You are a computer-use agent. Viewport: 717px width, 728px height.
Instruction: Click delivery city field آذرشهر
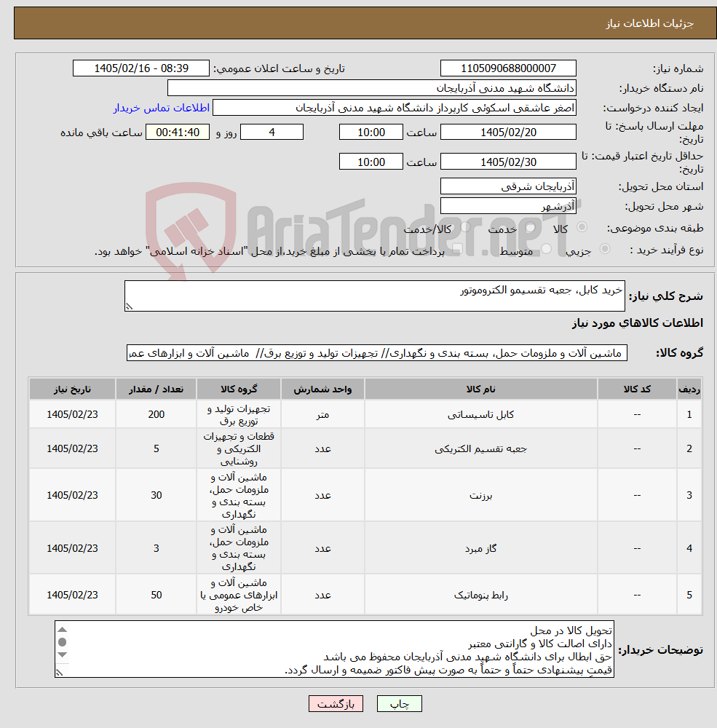click(508, 206)
